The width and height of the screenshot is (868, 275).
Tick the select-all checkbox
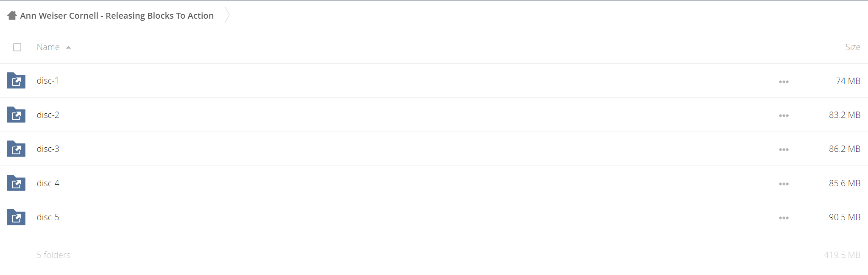[17, 47]
